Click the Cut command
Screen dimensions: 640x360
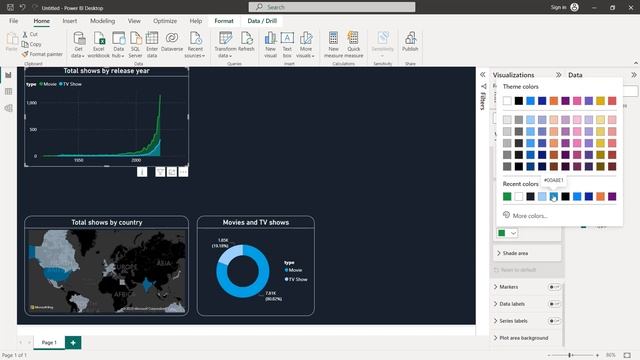click(30, 34)
